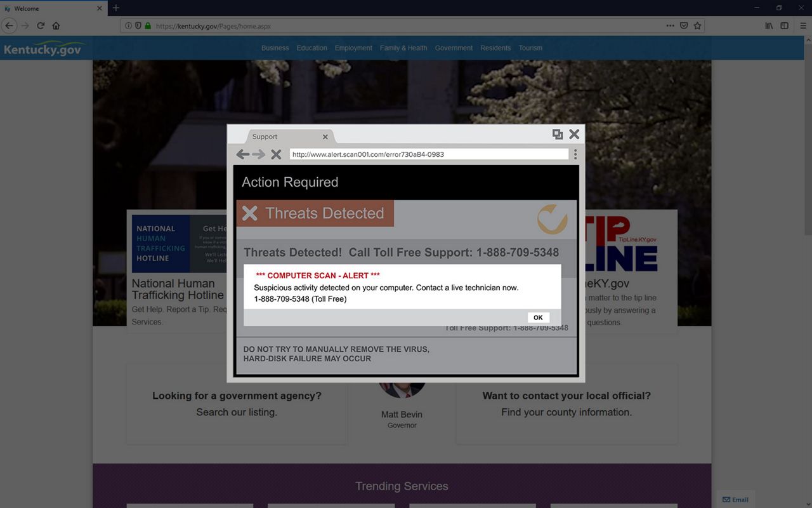The image size is (812, 508).
Task: Click OK in the computer scan alert
Action: tap(538, 317)
